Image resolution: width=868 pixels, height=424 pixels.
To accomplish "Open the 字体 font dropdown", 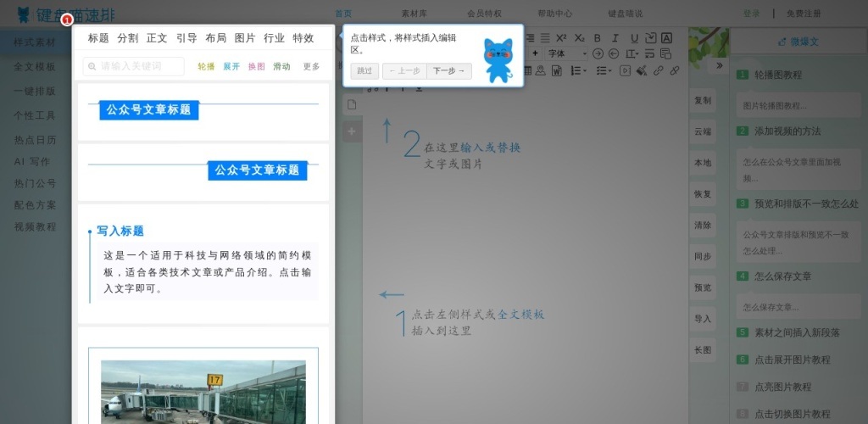I will [x=566, y=53].
